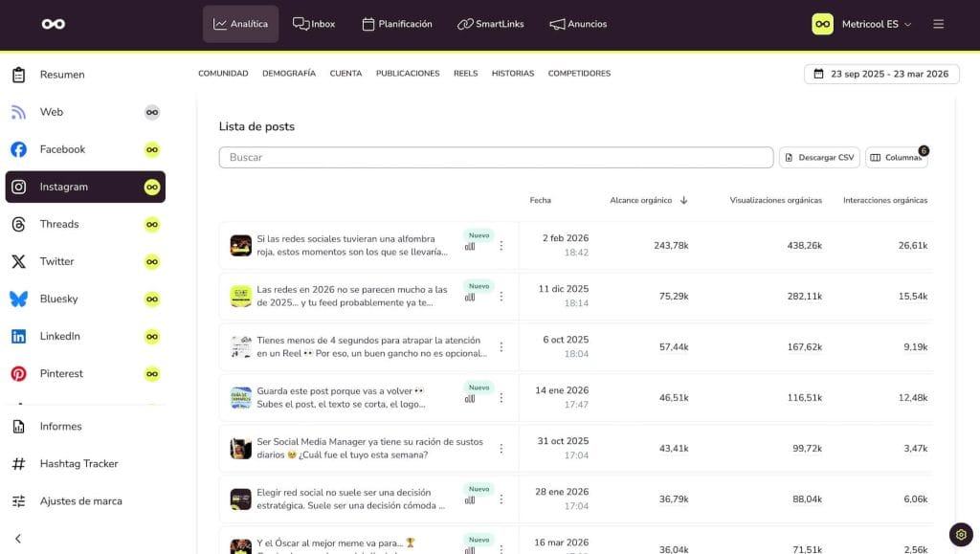
Task: Select Bluesky in the sidebar
Action: click(59, 299)
